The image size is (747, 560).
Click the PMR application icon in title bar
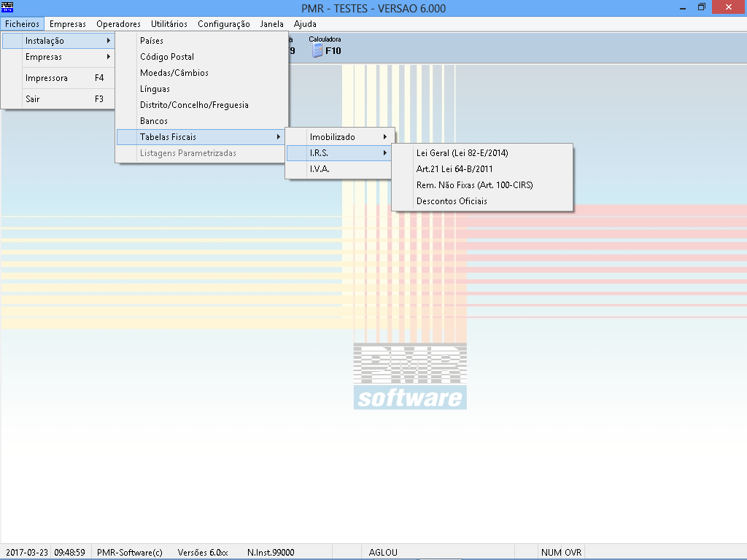7,7
